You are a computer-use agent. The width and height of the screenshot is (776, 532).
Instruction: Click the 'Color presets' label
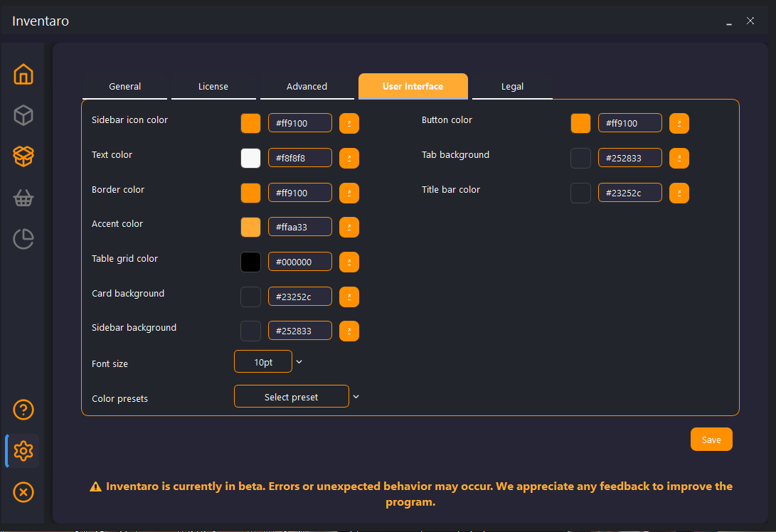pyautogui.click(x=119, y=398)
